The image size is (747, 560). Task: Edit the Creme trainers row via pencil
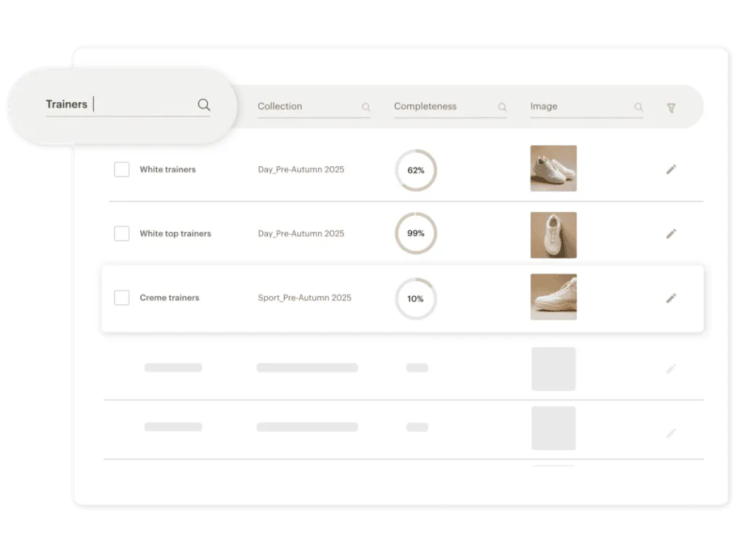[x=671, y=298]
